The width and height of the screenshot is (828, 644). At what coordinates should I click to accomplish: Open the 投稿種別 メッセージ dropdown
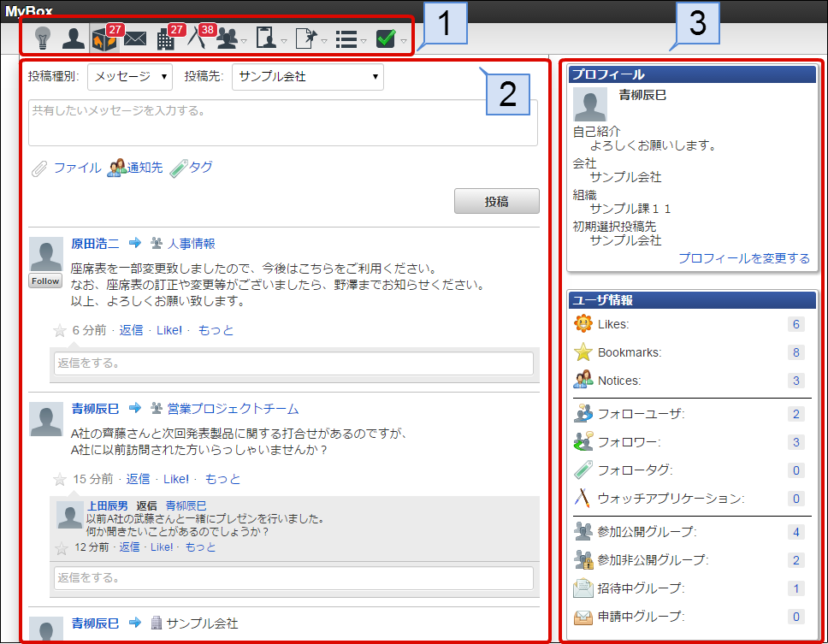pyautogui.click(x=130, y=77)
